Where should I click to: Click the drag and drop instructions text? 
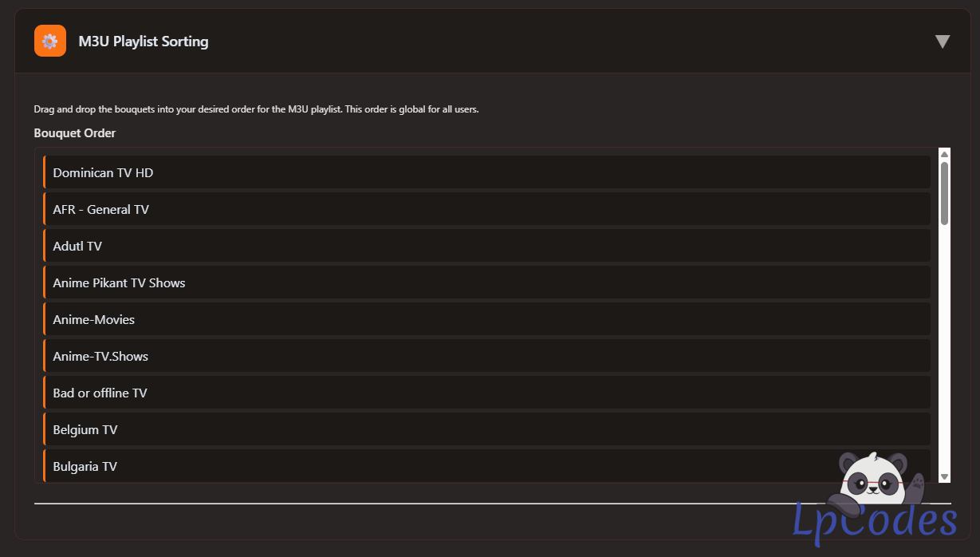tap(256, 109)
